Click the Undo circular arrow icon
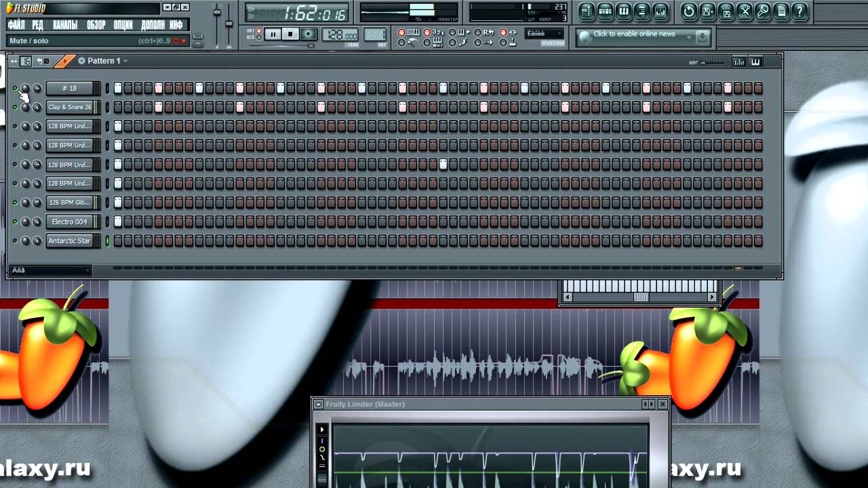868x488 pixels. (x=689, y=11)
